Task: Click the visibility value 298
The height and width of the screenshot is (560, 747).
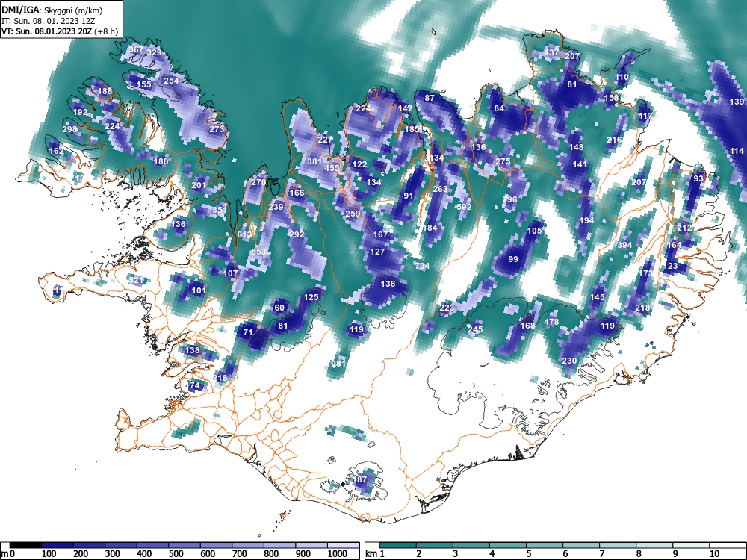Action: [x=69, y=129]
